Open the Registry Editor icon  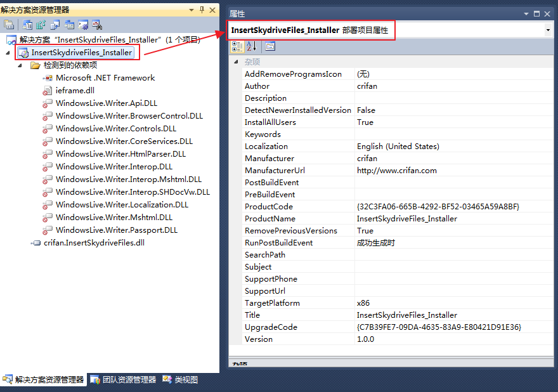tap(41, 25)
